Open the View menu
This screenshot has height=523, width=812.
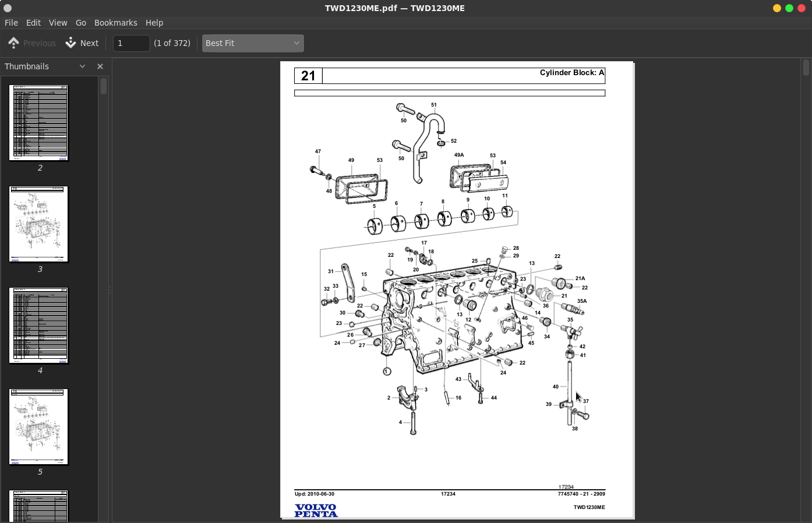coord(58,23)
